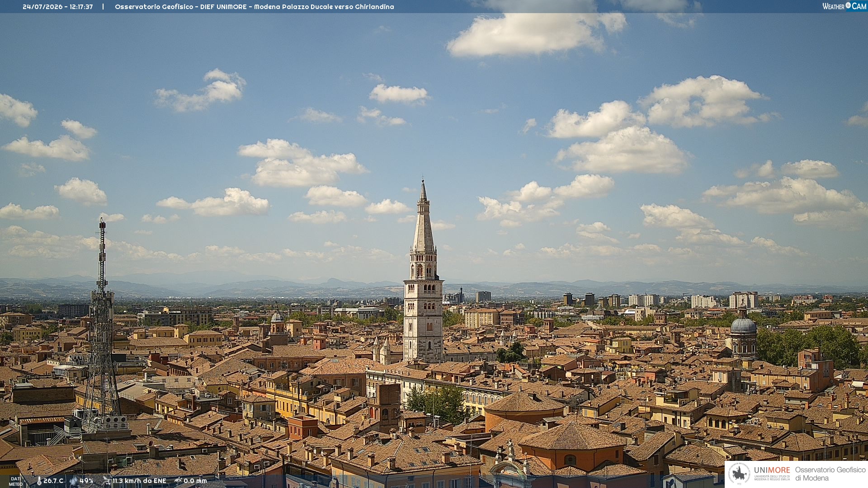Click the 11.3 km/h da ENE wind reading
The width and height of the screenshot is (868, 488).
(x=139, y=481)
